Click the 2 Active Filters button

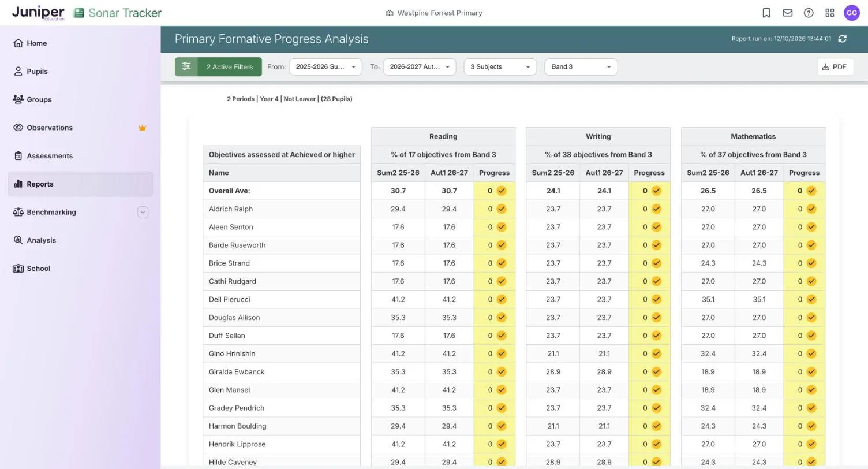(230, 66)
